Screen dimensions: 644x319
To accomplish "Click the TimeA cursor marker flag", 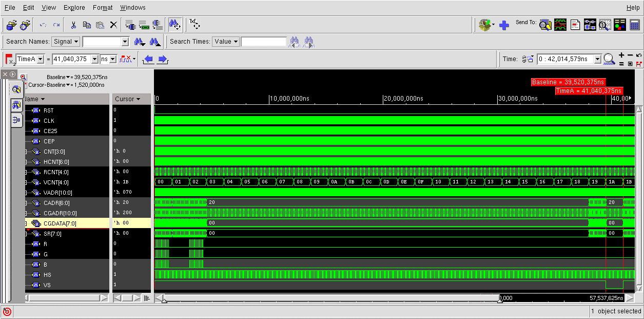I will point(589,91).
